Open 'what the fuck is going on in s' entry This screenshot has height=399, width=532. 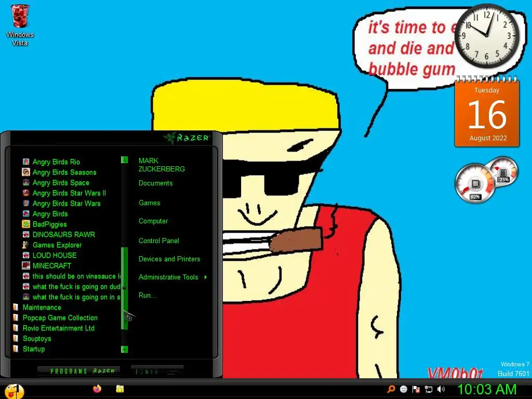(x=71, y=297)
